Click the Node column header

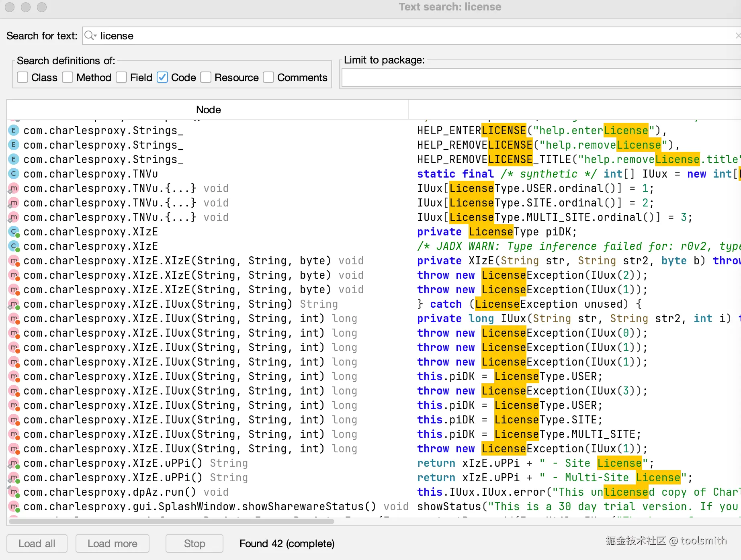[x=208, y=110]
